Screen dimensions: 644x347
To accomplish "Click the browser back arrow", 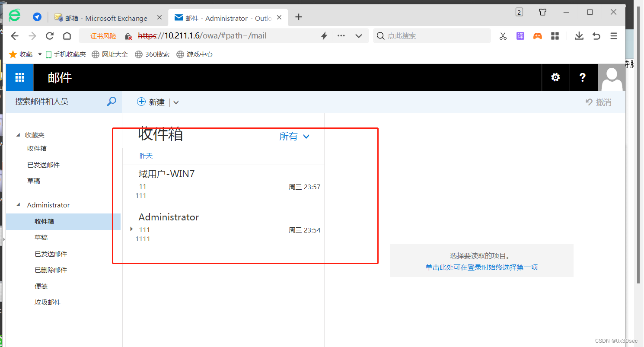I will point(15,36).
